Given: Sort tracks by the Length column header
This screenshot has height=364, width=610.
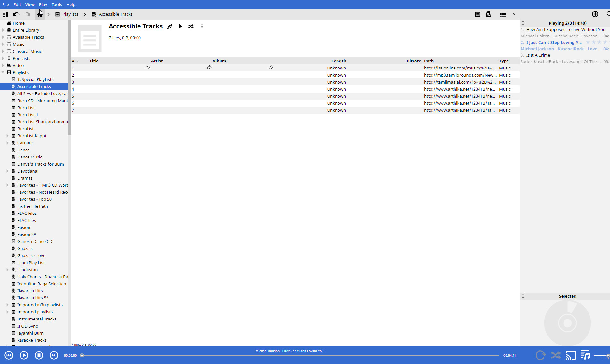Looking at the screenshot, I should [338, 61].
